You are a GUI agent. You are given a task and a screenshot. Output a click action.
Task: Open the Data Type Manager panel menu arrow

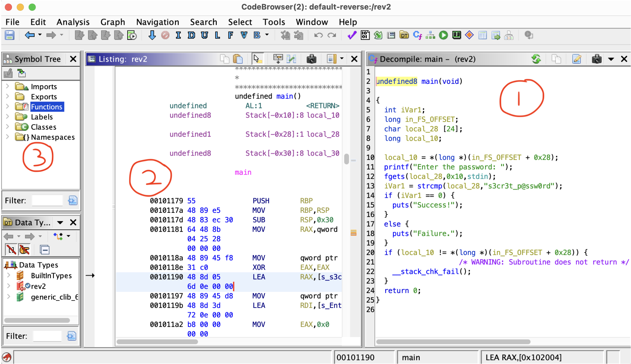tap(60, 222)
